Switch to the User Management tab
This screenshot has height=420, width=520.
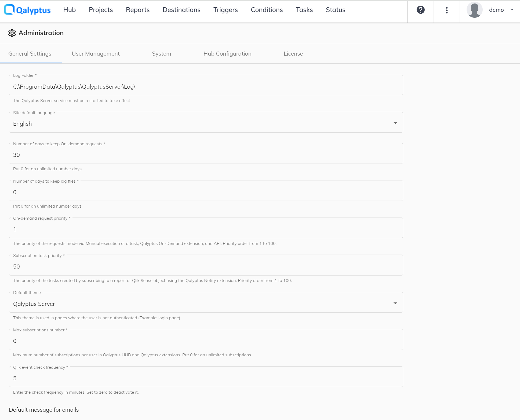click(96, 53)
